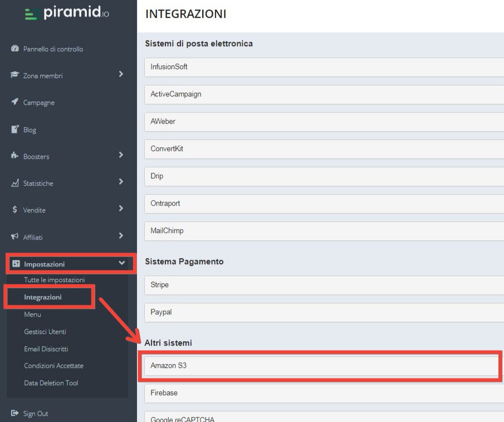Click the rocket Campagne icon
The width and height of the screenshot is (504, 422).
tap(15, 101)
